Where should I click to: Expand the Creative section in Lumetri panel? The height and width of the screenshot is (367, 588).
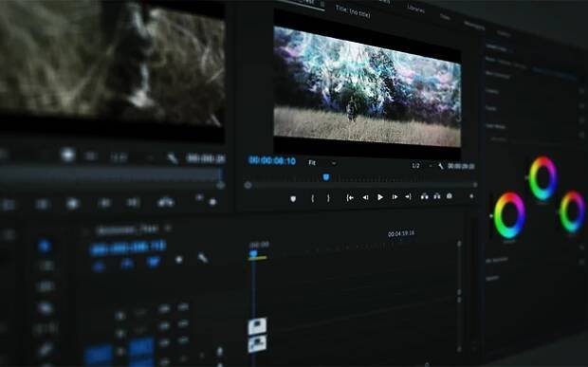[x=492, y=91]
